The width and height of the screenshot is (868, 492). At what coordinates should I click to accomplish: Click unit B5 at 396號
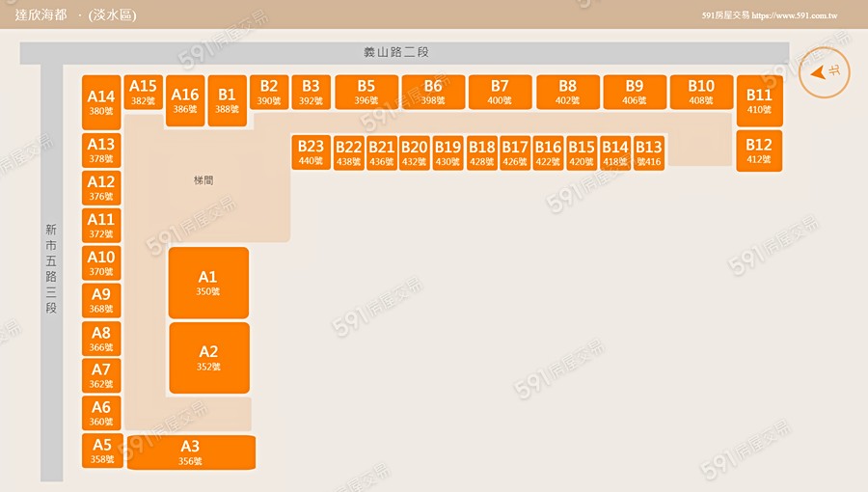tap(366, 92)
